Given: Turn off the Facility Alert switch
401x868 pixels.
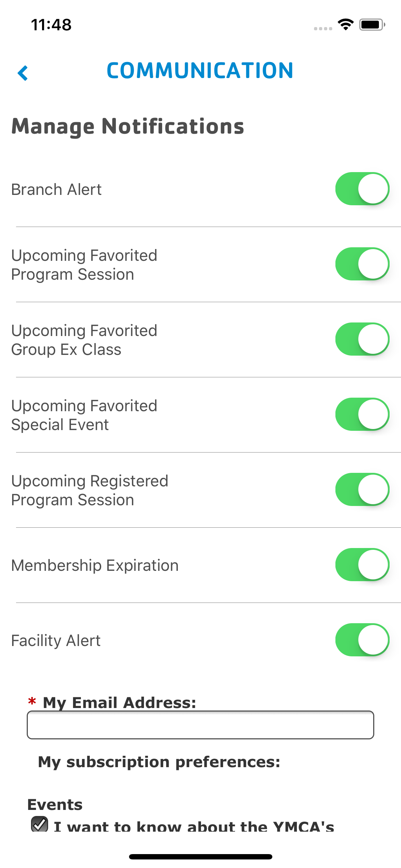Looking at the screenshot, I should (x=362, y=640).
